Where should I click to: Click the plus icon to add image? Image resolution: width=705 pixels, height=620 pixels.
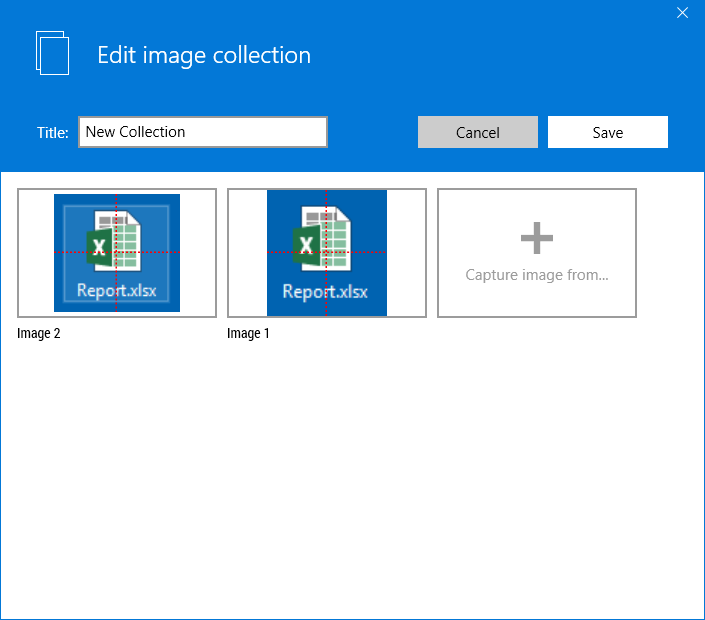pos(537,238)
